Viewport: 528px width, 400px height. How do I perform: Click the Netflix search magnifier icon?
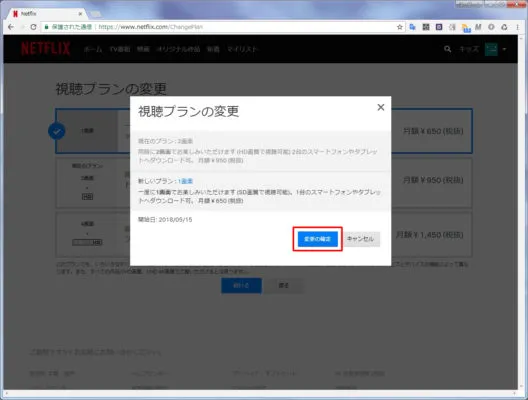tap(448, 49)
